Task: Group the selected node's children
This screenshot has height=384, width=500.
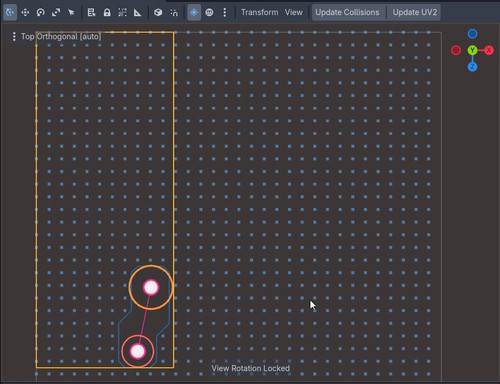Action: pos(122,12)
